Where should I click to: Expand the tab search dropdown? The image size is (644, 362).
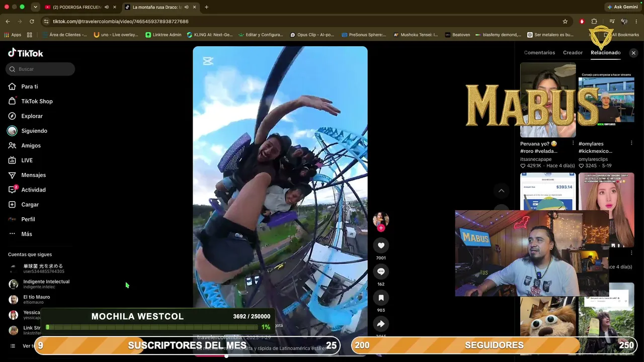click(35, 7)
